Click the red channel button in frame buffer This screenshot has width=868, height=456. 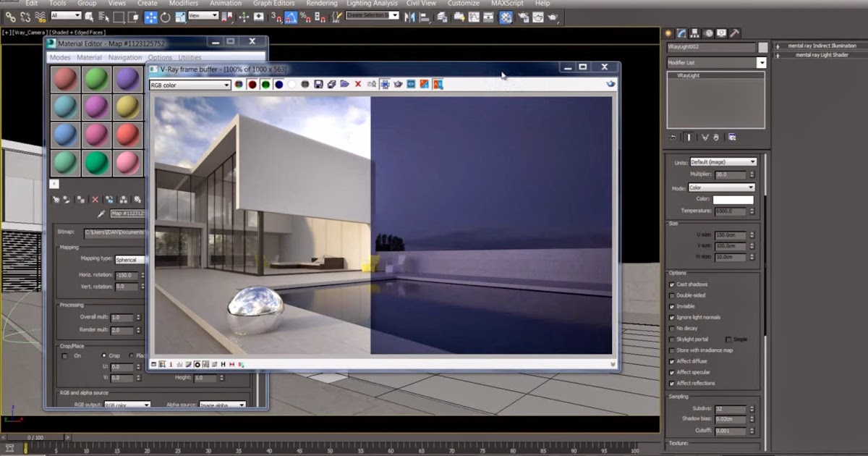252,85
